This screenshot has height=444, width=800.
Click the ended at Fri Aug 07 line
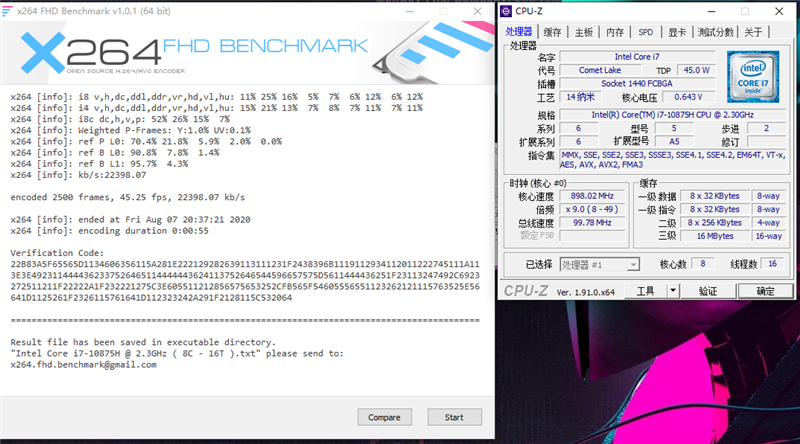tap(130, 219)
